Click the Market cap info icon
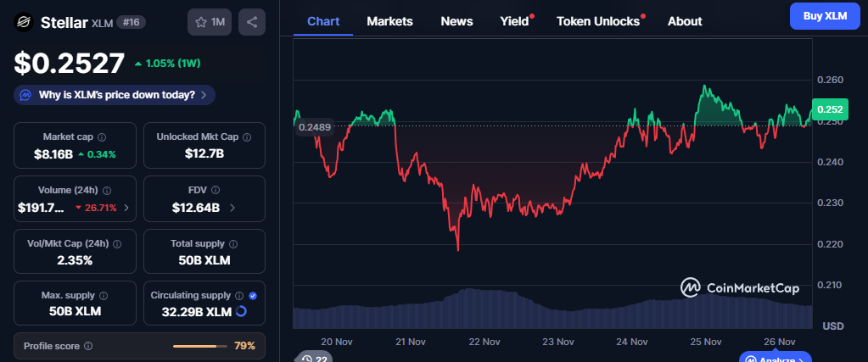Viewport: 868px width, 362px height. 102,136
